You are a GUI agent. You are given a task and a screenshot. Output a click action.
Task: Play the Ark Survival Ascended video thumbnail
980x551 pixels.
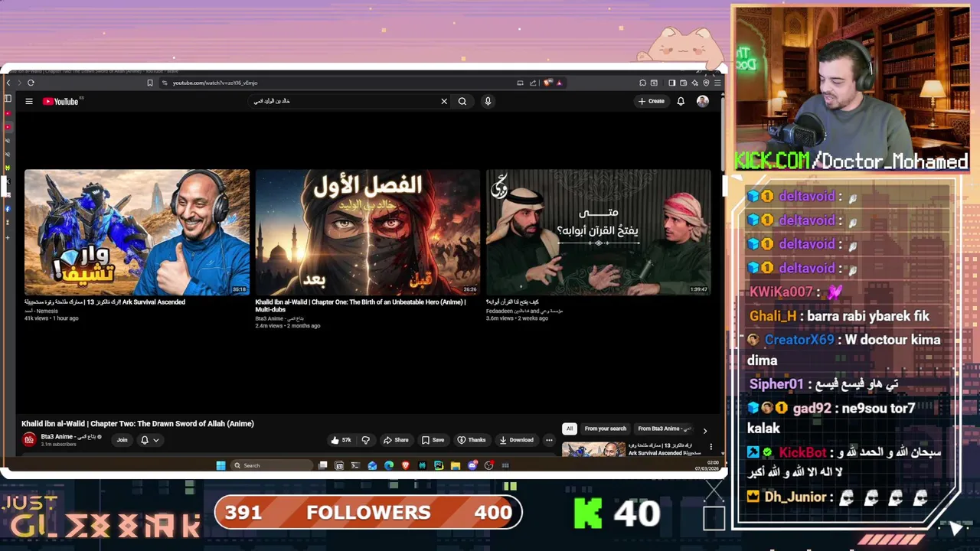tap(137, 232)
